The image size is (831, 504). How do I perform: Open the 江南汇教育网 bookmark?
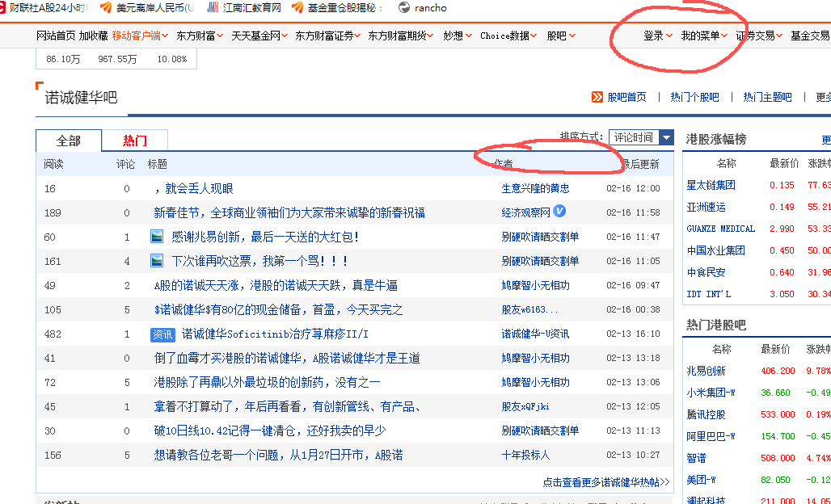(244, 8)
